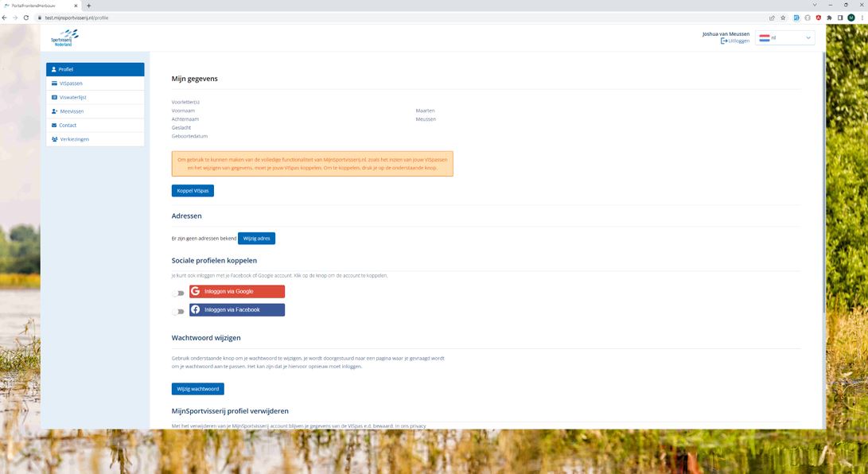Click the share page icon in address bar
Image resolution: width=868 pixels, height=474 pixels.
coord(772,17)
